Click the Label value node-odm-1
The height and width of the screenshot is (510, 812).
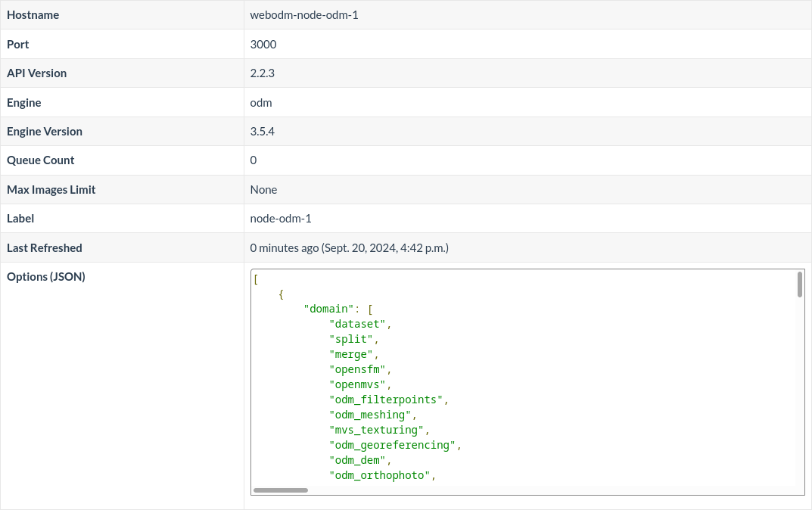281,218
